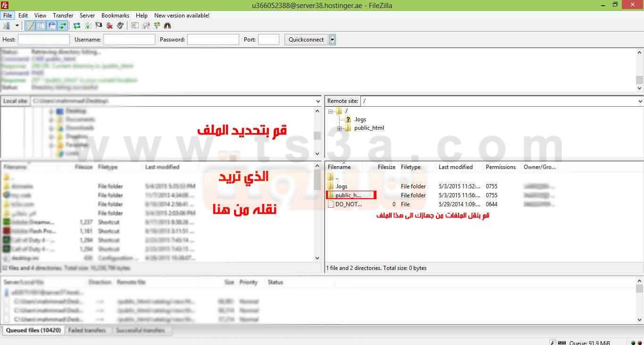Image resolution: width=644 pixels, height=345 pixels.
Task: Expand the public_html node in remote tree
Action: click(x=339, y=128)
